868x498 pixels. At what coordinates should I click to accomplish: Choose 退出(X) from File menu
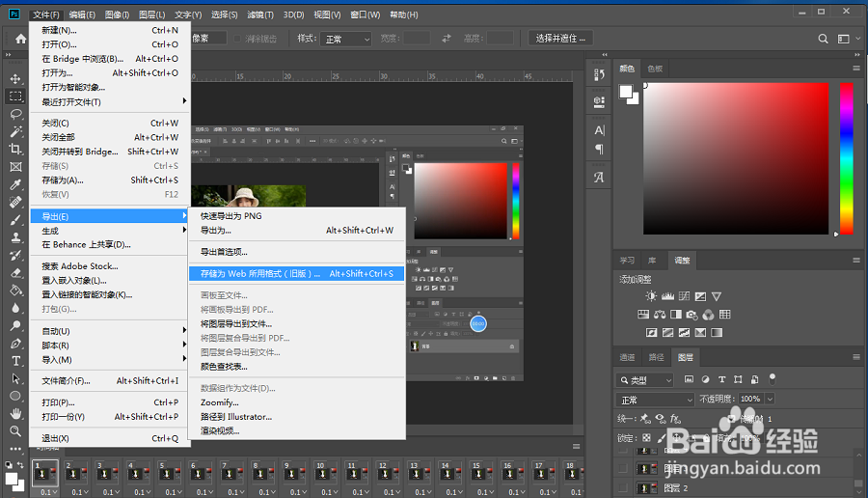click(x=110, y=438)
